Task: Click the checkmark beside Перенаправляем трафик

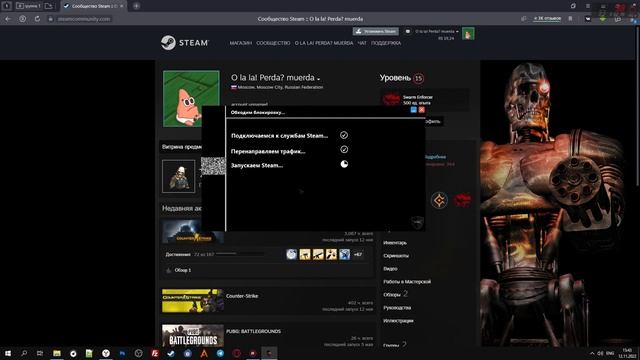Action: (x=344, y=150)
